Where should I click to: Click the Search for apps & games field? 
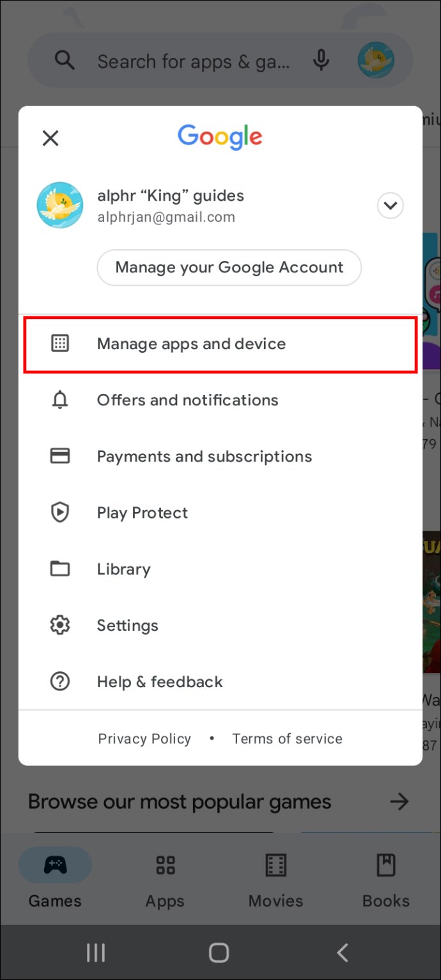pyautogui.click(x=193, y=61)
